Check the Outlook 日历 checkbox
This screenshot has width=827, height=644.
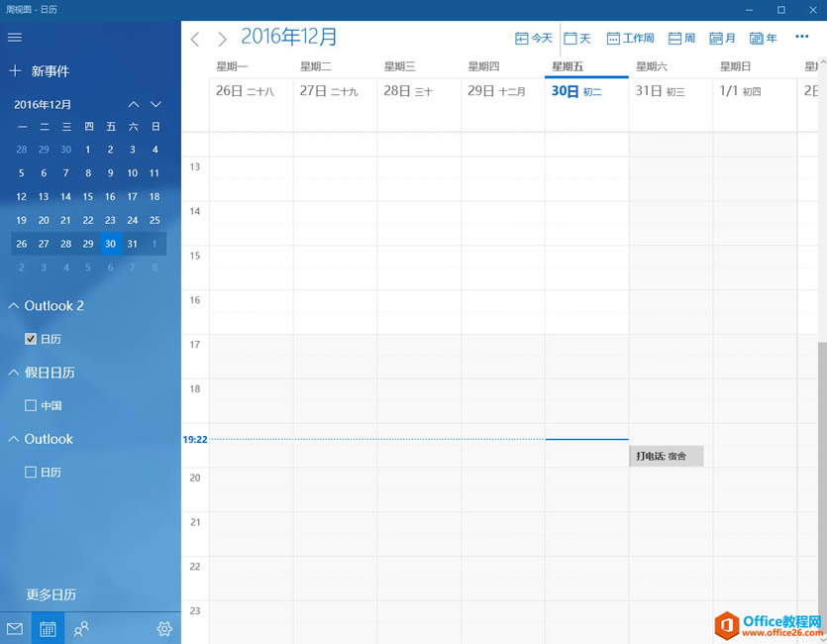point(31,473)
